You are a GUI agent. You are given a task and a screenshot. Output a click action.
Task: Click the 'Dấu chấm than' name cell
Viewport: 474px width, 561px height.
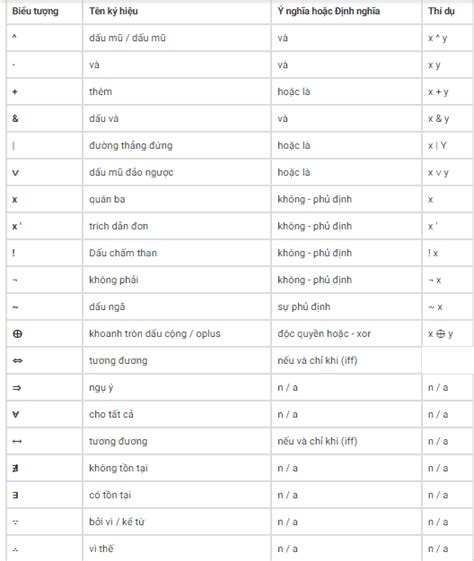[x=177, y=253]
